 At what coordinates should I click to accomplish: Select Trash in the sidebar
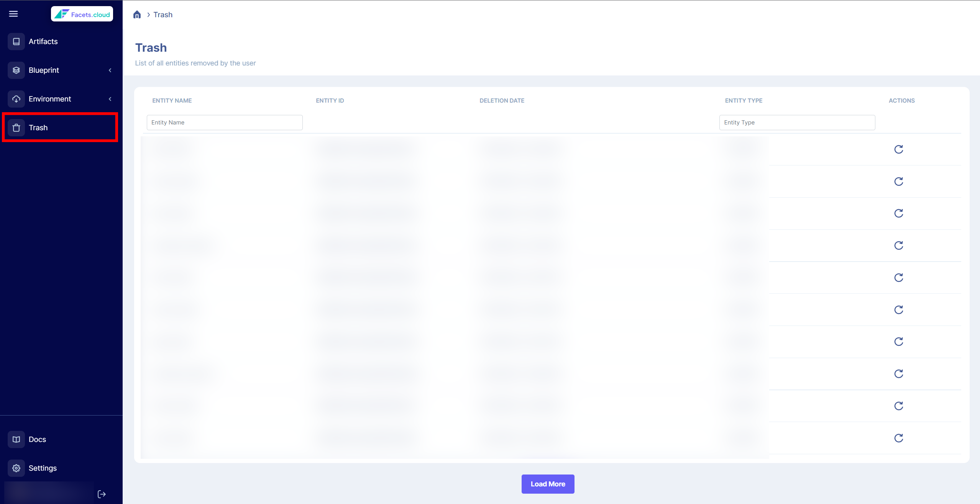pyautogui.click(x=38, y=128)
